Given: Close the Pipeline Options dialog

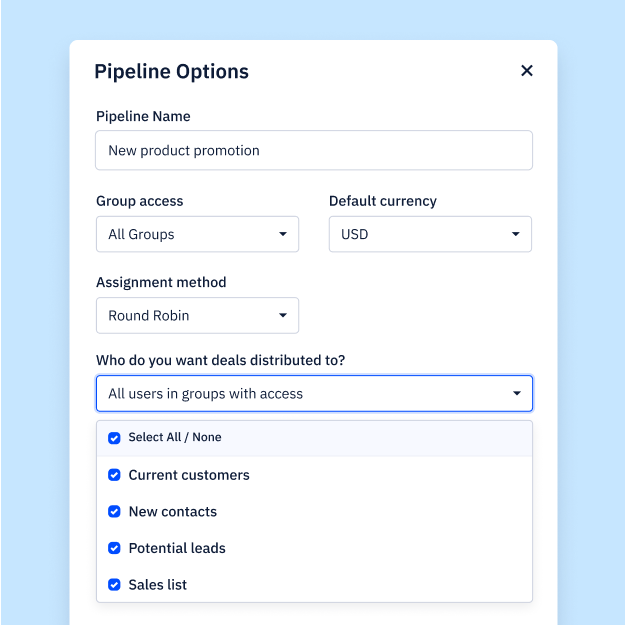Looking at the screenshot, I should coord(527,71).
